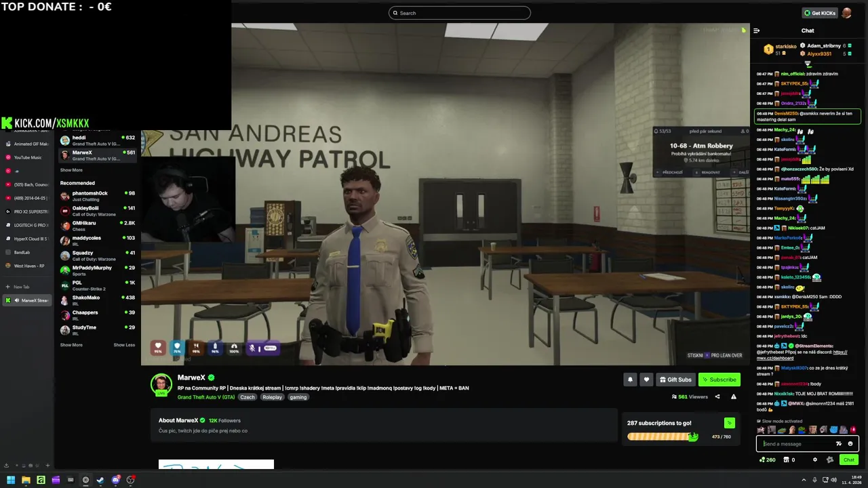The width and height of the screenshot is (868, 488).
Task: Open the Windows Start menu
Action: 11,480
